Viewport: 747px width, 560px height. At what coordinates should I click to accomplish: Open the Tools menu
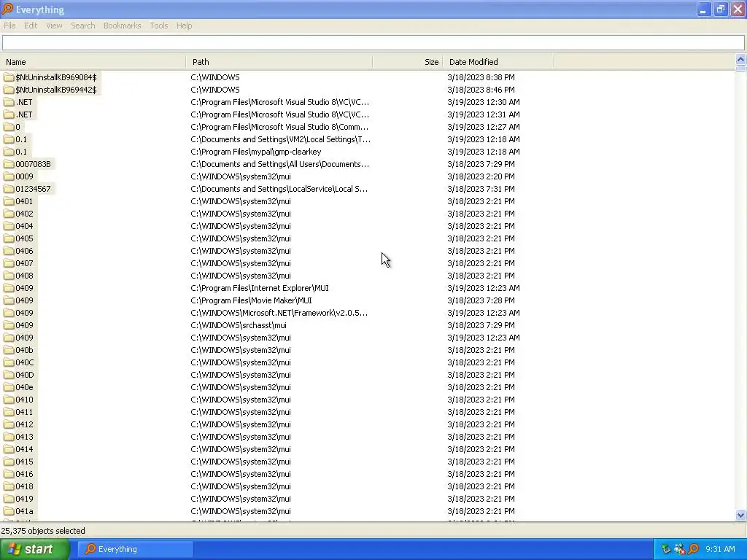click(158, 26)
